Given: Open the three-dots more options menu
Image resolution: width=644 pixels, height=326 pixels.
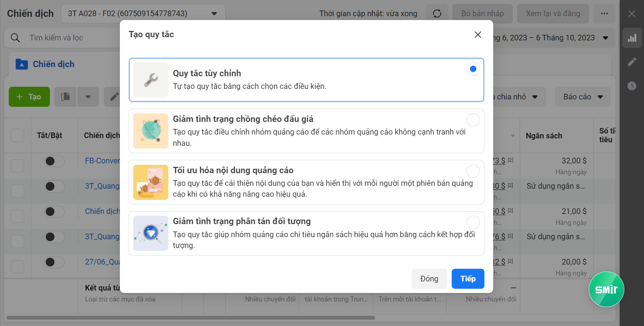Looking at the screenshot, I should click(x=604, y=14).
